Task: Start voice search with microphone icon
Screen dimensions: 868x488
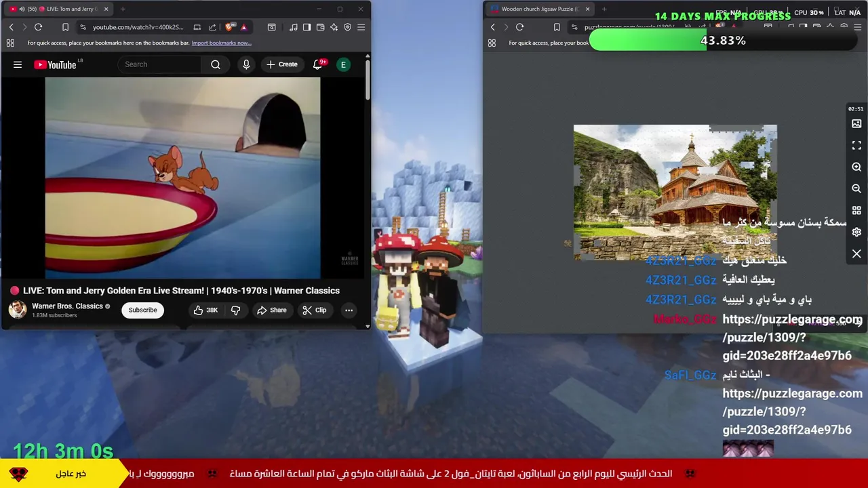Action: 246,64
